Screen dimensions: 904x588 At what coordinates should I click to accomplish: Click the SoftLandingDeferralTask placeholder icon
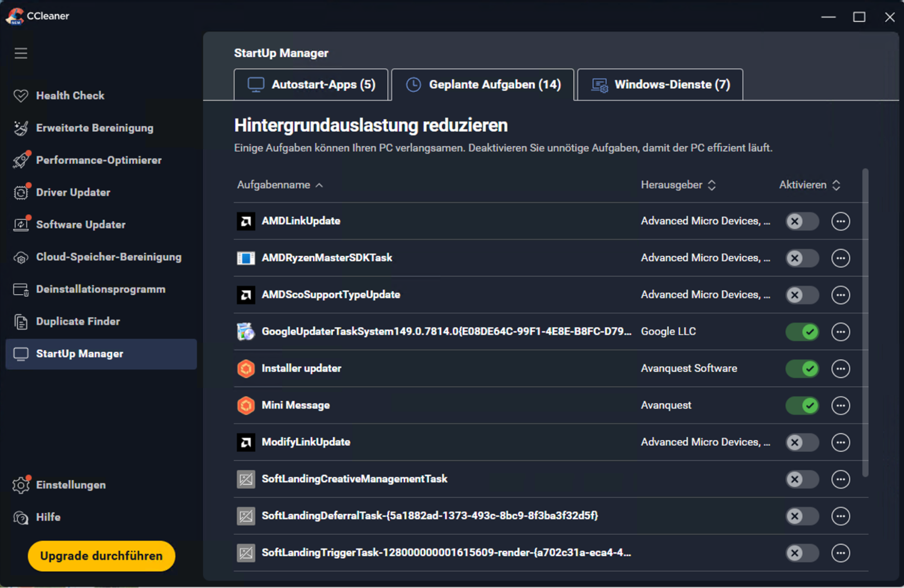tap(246, 516)
